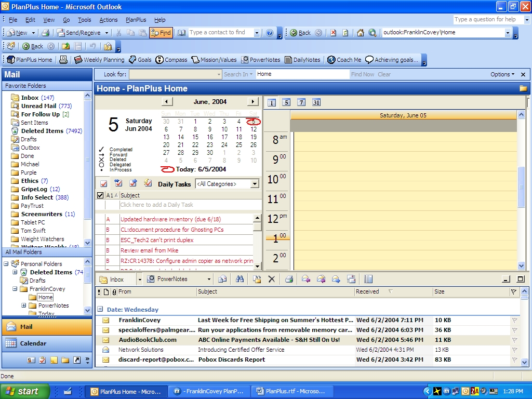
Task: Open Weekly Planning from the toolbar
Action: (x=99, y=60)
